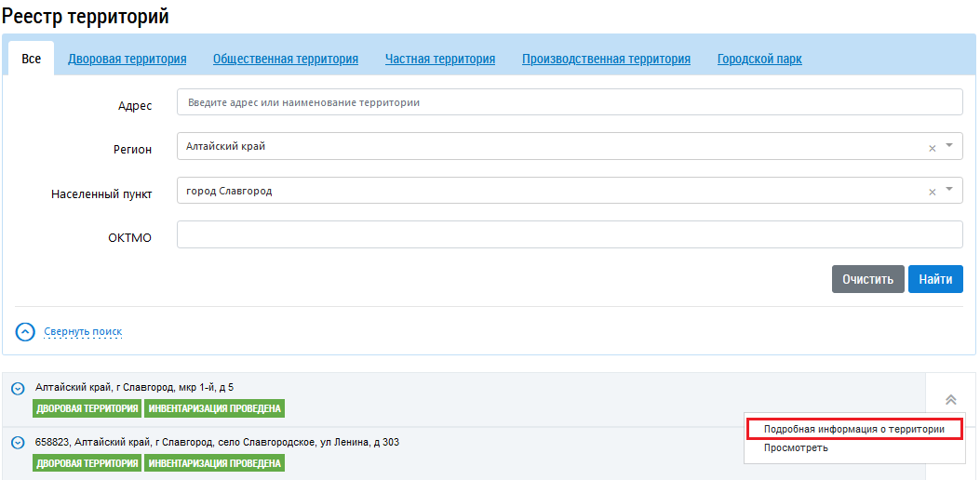Switch to the Дворовая территория tab
This screenshot has height=480, width=980.
[127, 59]
